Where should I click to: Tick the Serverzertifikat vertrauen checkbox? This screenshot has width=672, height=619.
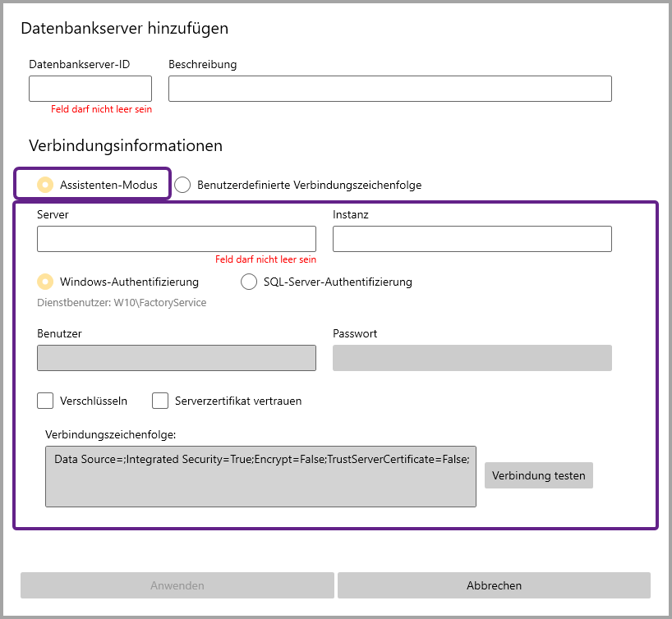[x=160, y=401]
